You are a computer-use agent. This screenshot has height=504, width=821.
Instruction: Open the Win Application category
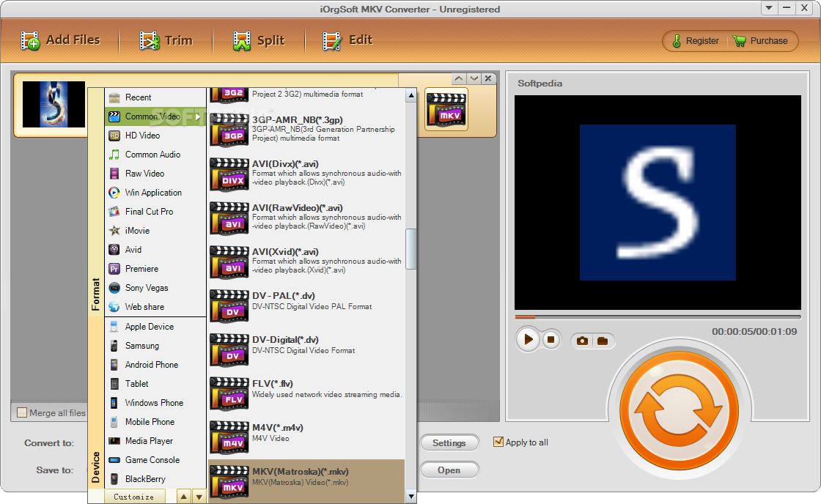click(x=155, y=193)
